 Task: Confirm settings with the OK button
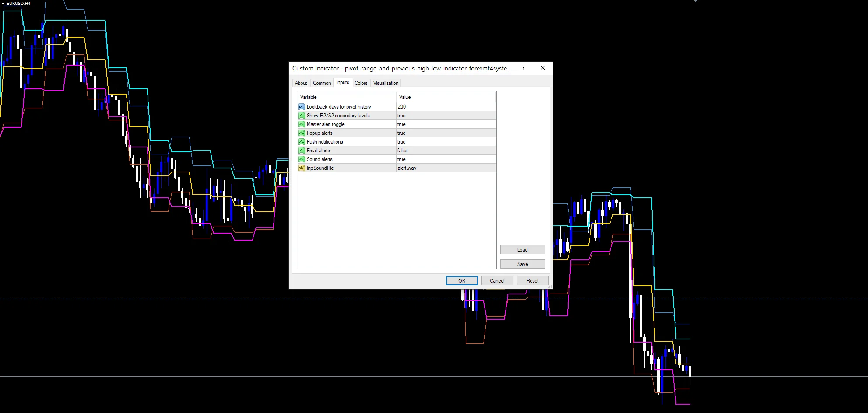[x=462, y=281]
